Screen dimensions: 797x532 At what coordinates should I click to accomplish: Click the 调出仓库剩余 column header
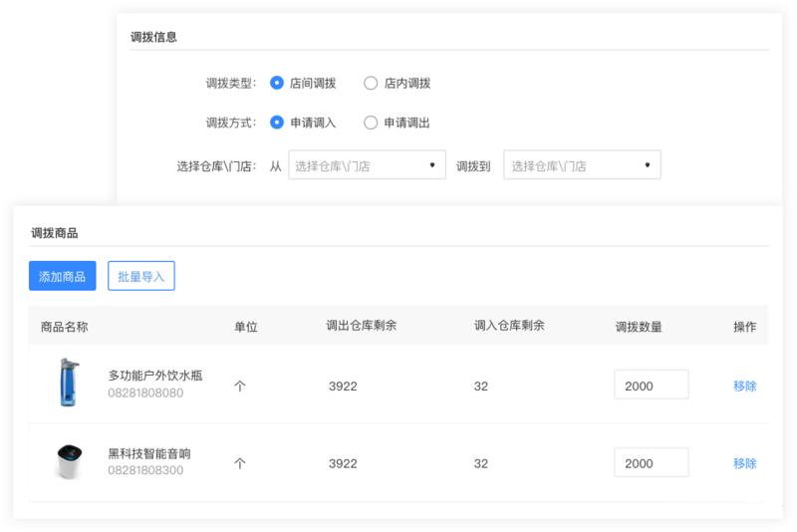click(362, 325)
